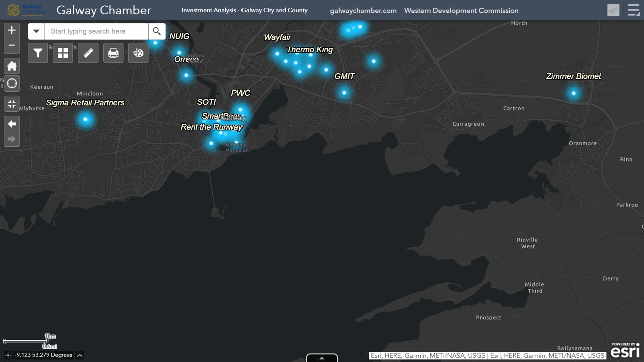Screen dimensions: 644x362
Task: Click the Prospect place name
Action: 489,318
